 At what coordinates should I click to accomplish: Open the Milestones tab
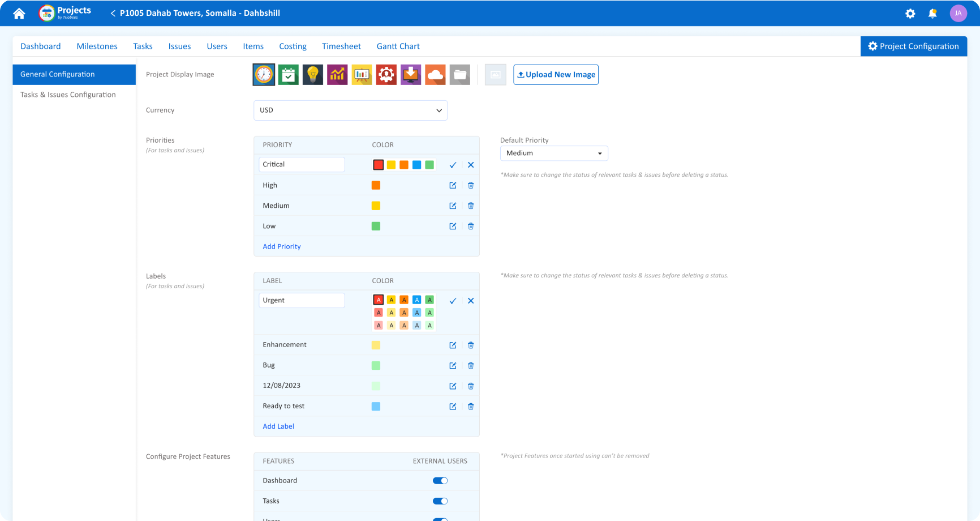[97, 46]
